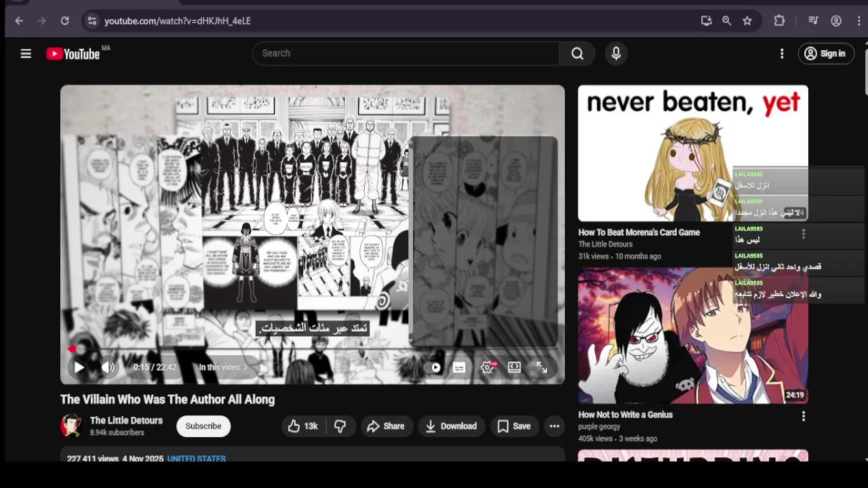Viewport: 868px width, 488px height.
Task: Start voice search with microphone icon
Action: [616, 54]
